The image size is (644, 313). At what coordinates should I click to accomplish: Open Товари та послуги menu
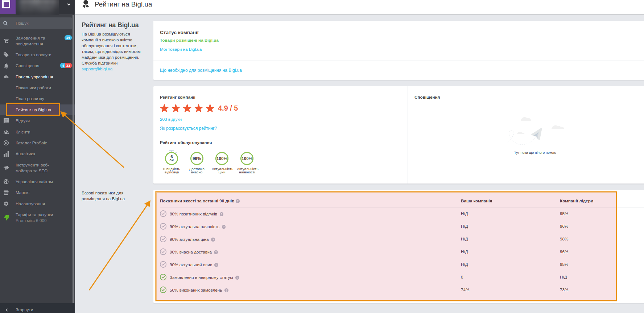pos(33,55)
